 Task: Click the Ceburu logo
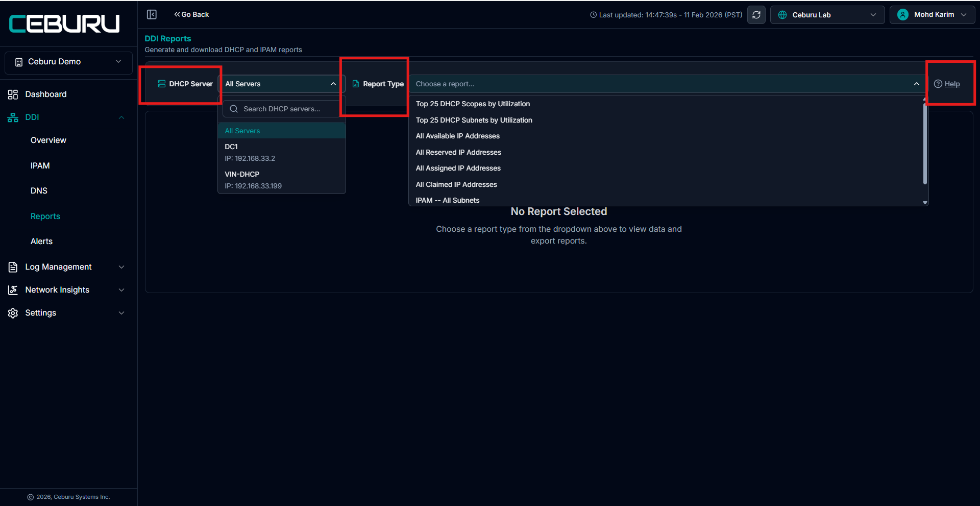(64, 23)
